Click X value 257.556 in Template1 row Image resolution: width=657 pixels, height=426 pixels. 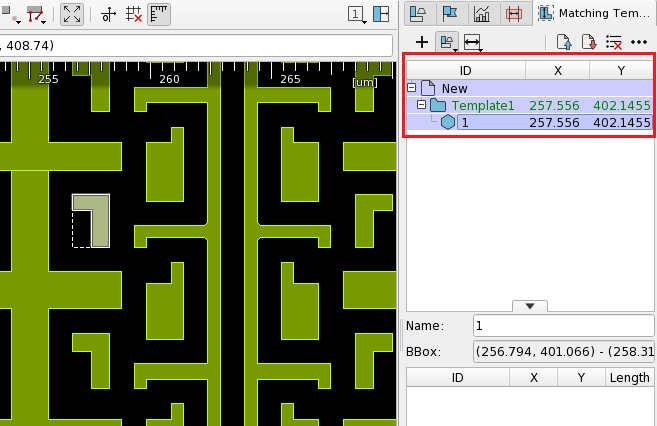pos(554,106)
